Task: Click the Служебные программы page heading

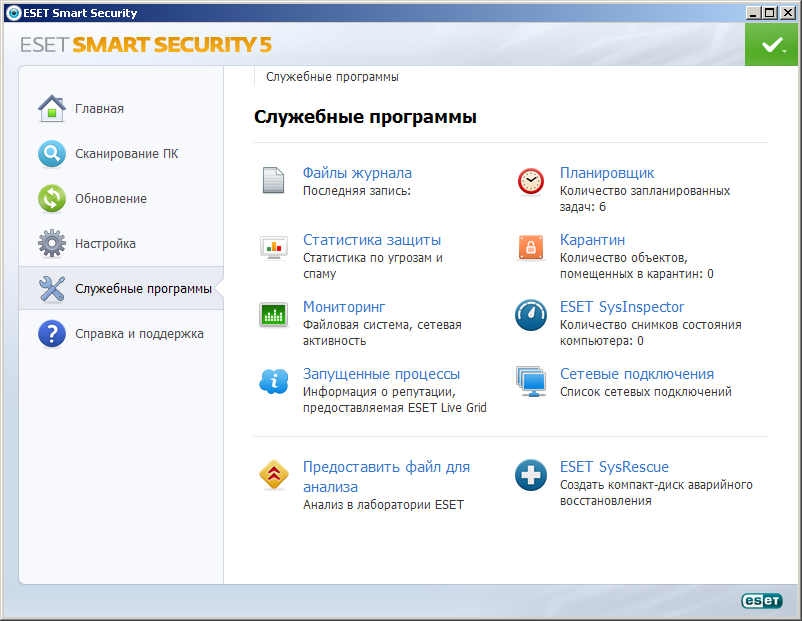Action: click(365, 117)
